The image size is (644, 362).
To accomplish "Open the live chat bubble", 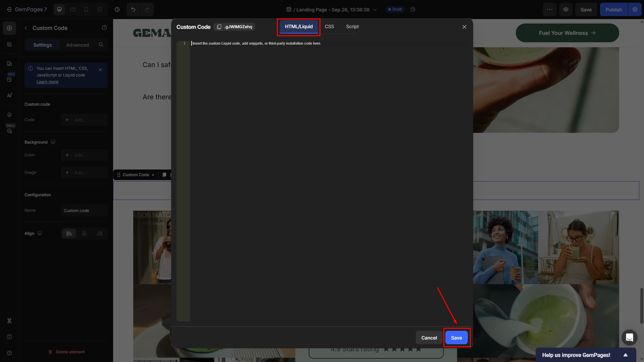I will 629,338.
